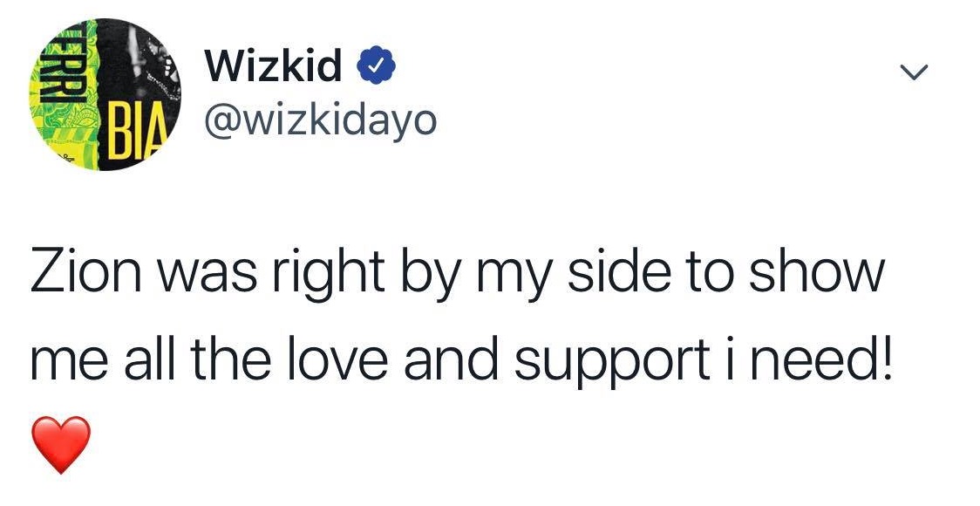
Task: Select the word "Zion" in the tweet
Action: [78, 272]
